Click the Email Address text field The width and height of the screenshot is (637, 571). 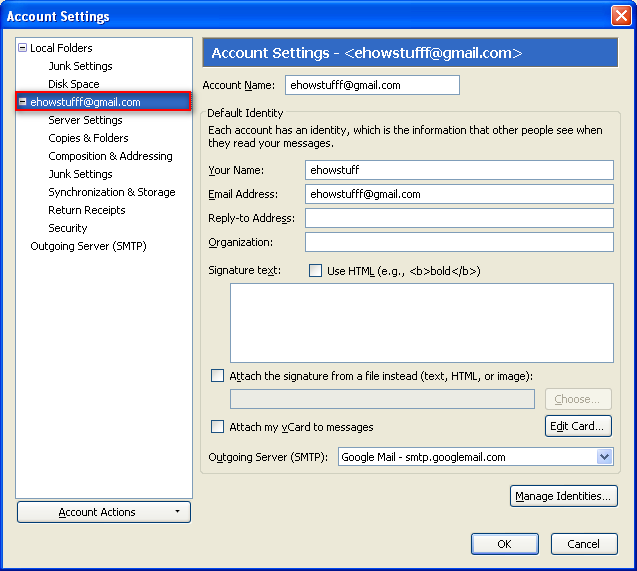[x=459, y=194]
